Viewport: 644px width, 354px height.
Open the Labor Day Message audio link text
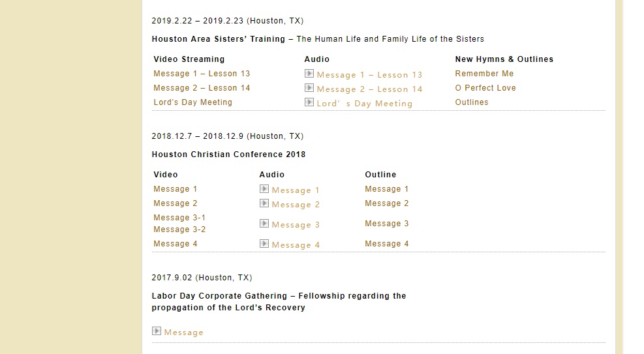point(184,332)
